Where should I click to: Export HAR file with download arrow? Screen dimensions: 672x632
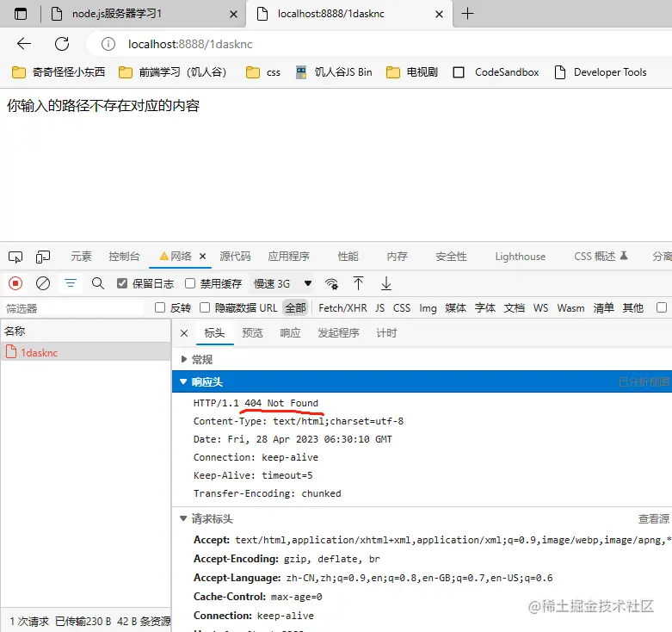[x=386, y=283]
